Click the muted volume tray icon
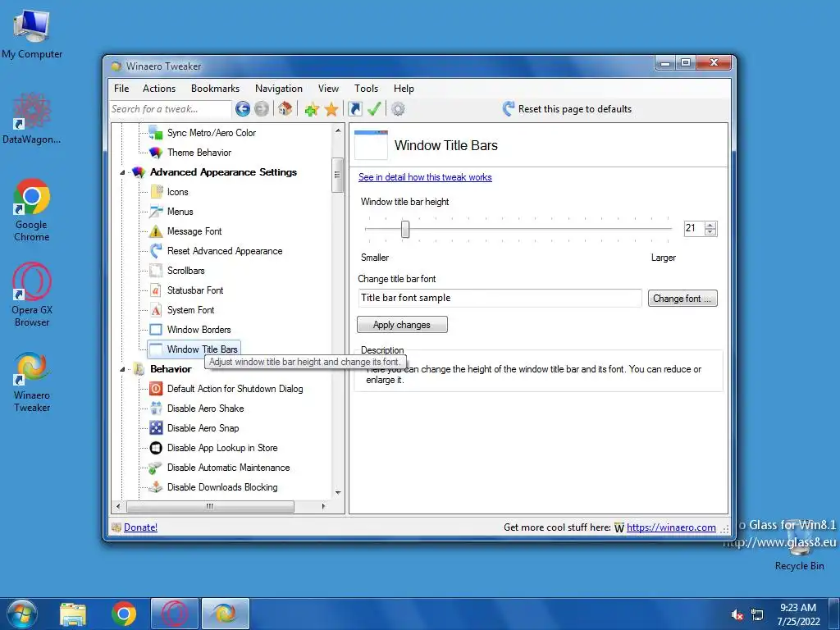 [x=737, y=615]
